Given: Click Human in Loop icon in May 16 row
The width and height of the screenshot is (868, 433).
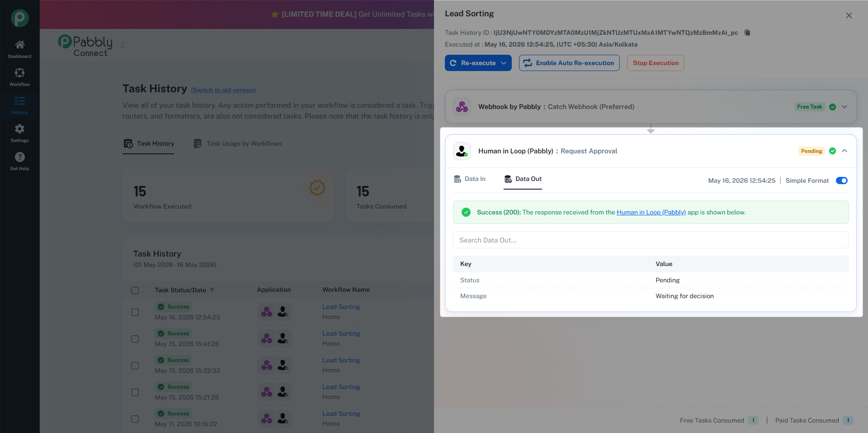Looking at the screenshot, I should 283,312.
